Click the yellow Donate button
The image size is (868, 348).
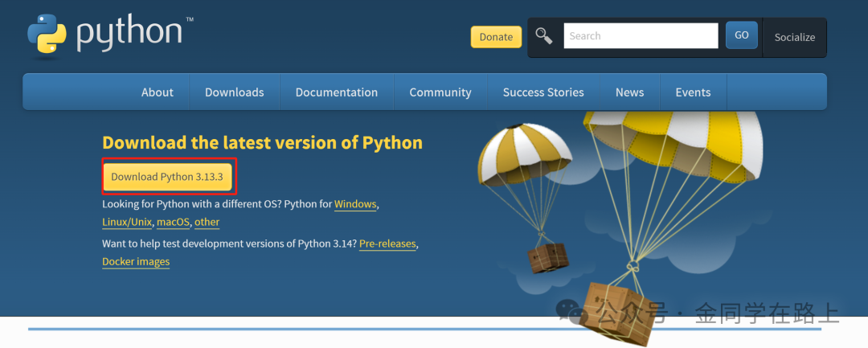(x=496, y=37)
